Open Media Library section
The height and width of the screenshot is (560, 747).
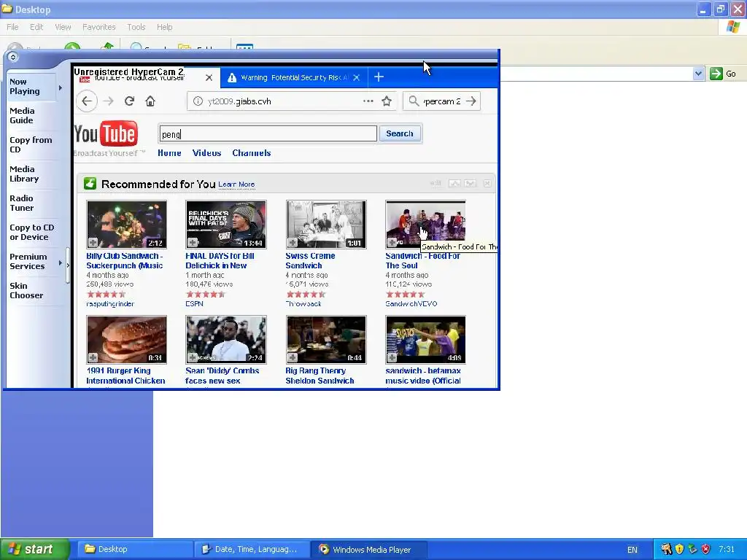24,174
